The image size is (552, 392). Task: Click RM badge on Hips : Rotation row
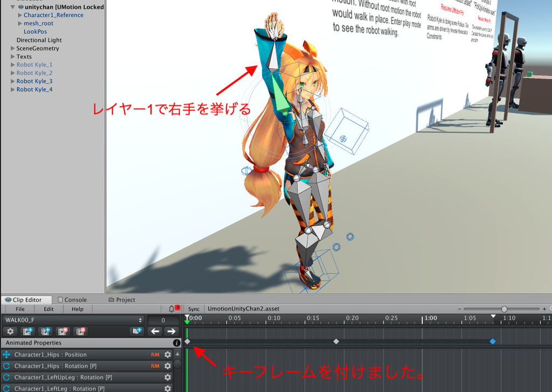pos(155,366)
